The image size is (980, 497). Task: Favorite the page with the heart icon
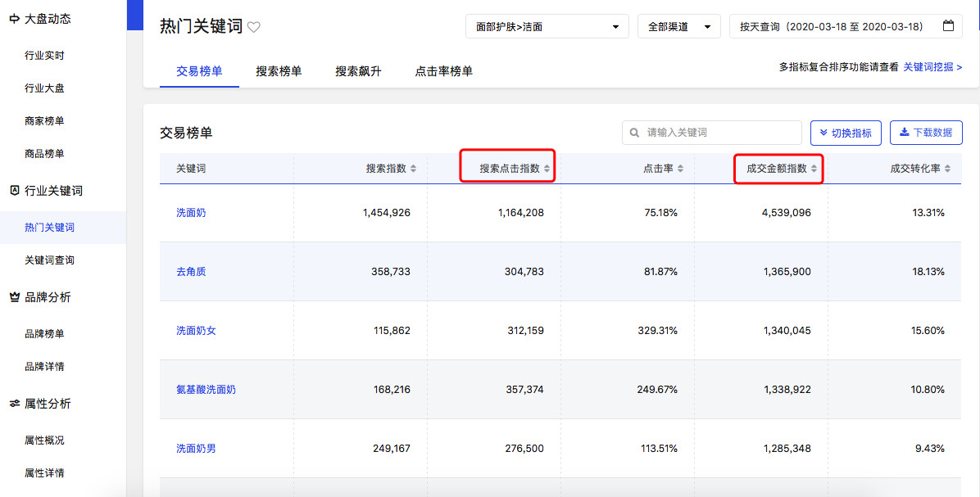tap(254, 27)
